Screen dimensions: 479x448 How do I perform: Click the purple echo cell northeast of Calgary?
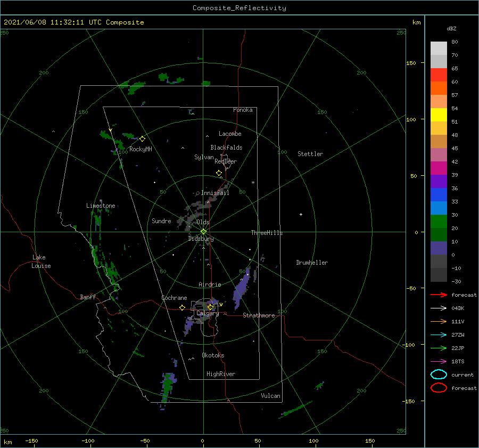pos(241,289)
